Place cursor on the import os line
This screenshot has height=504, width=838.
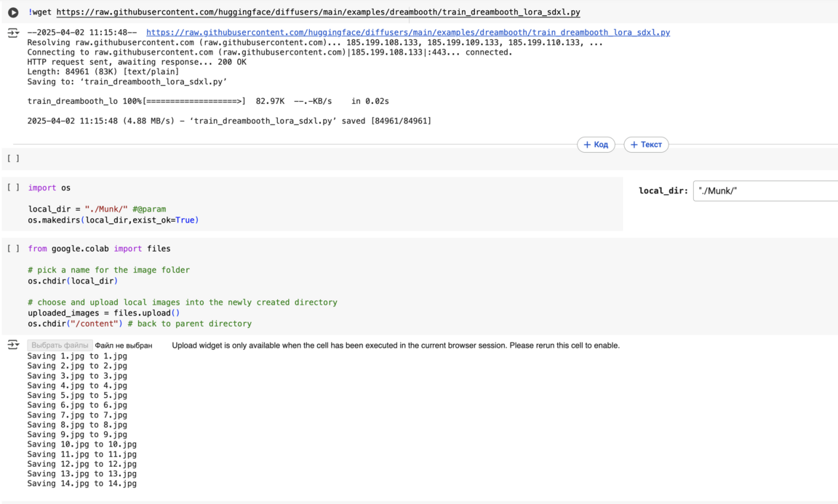[49, 188]
